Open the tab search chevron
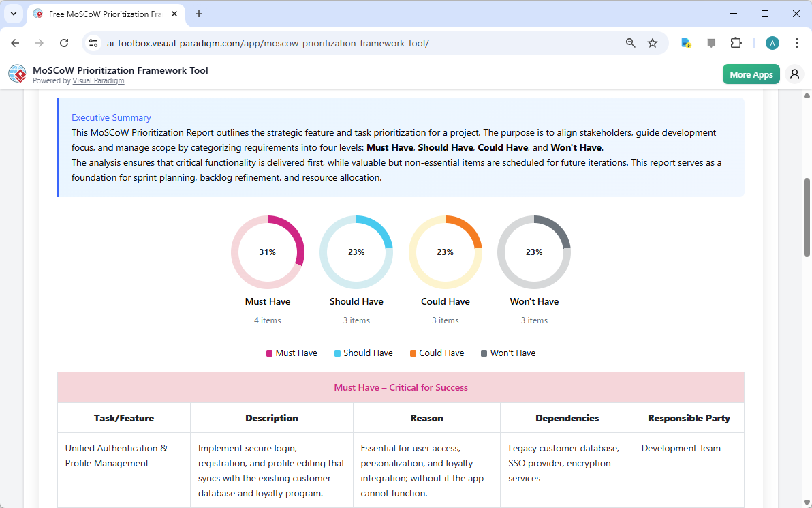Viewport: 812px width, 508px height. point(13,14)
